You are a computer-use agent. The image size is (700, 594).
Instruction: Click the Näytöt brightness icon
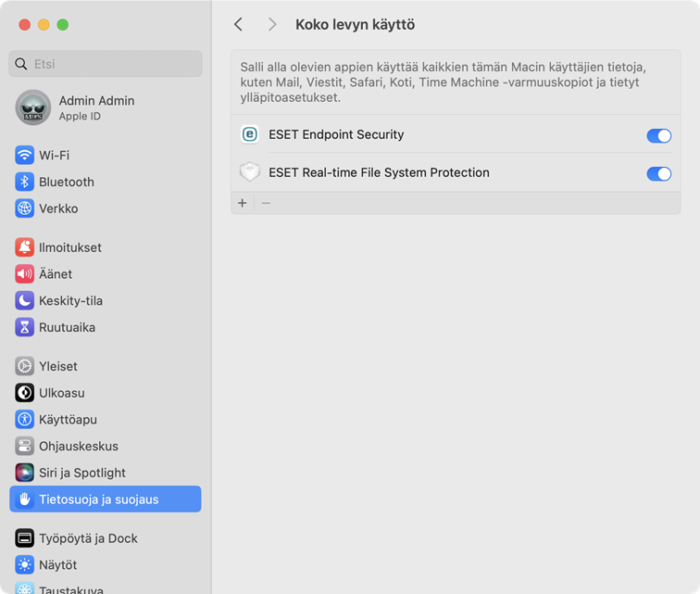pyautogui.click(x=25, y=565)
